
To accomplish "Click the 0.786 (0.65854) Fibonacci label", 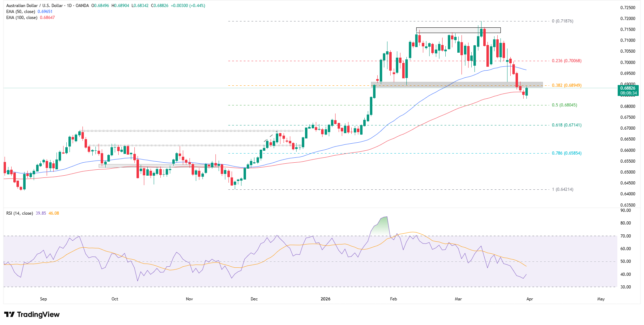I will [566, 153].
